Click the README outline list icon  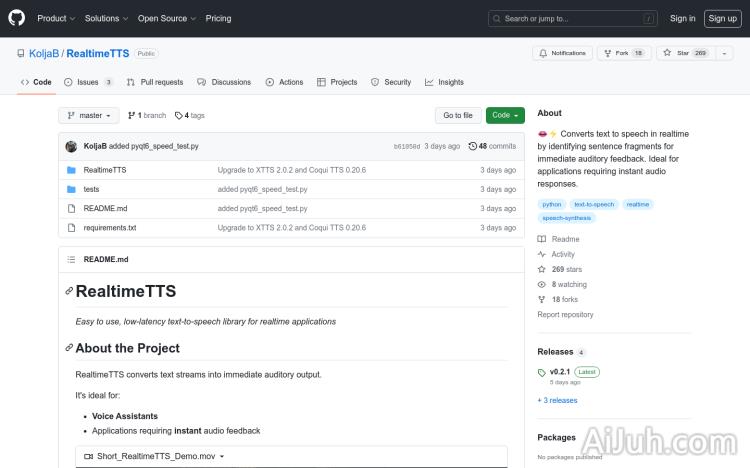click(71, 259)
